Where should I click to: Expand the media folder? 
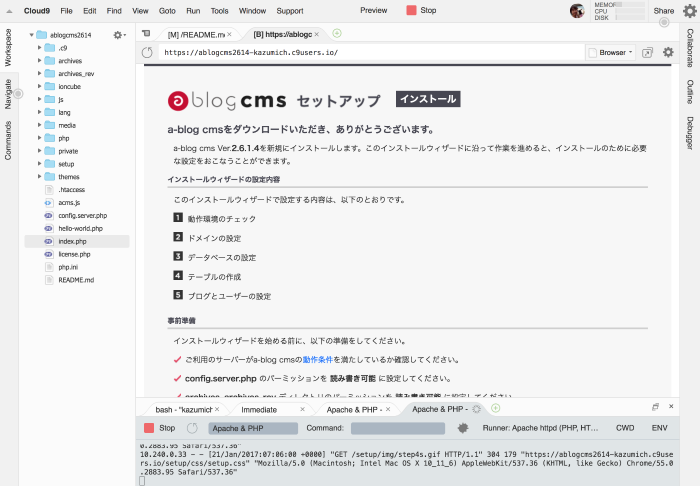click(x=39, y=125)
